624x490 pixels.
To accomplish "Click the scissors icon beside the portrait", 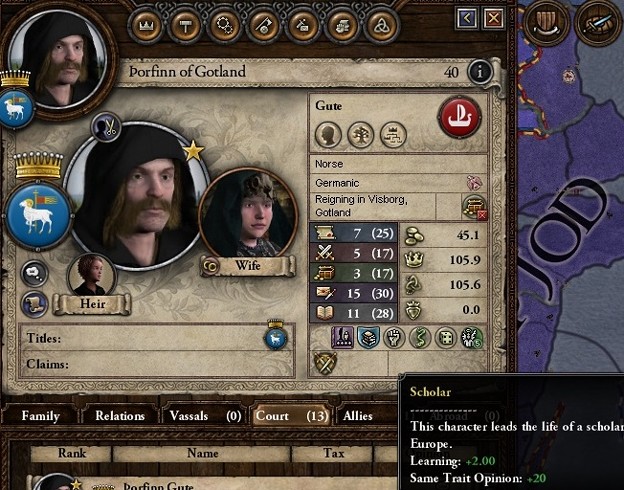I will (x=106, y=127).
